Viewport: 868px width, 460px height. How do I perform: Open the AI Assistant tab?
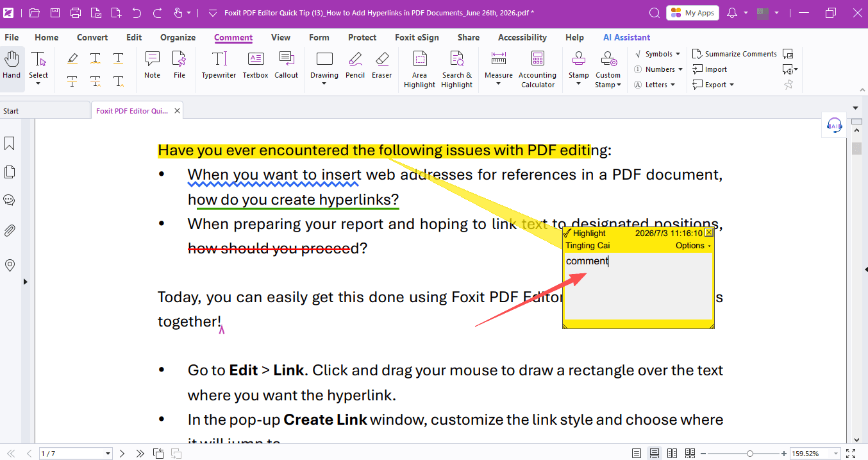pyautogui.click(x=627, y=37)
